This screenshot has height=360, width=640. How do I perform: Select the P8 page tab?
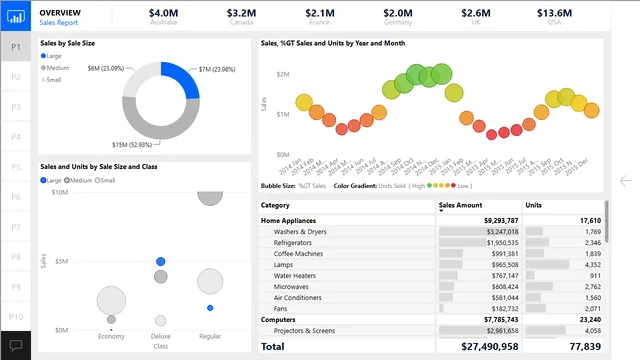[x=16, y=257]
